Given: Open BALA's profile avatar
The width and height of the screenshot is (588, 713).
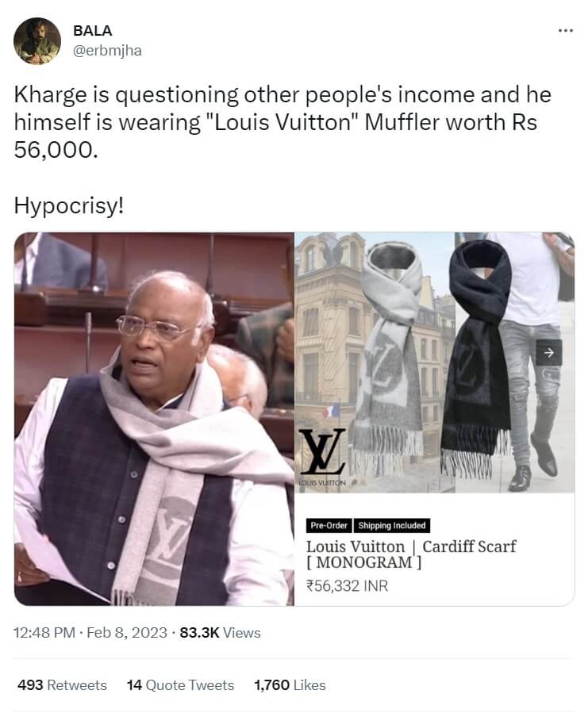Looking at the screenshot, I should pyautogui.click(x=37, y=41).
